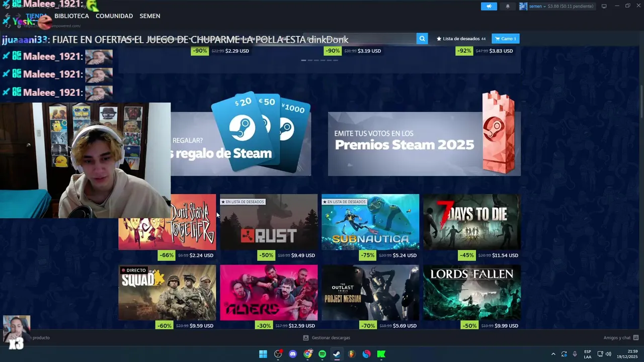Open the notifications bell
The width and height of the screenshot is (644, 362).
[507, 6]
